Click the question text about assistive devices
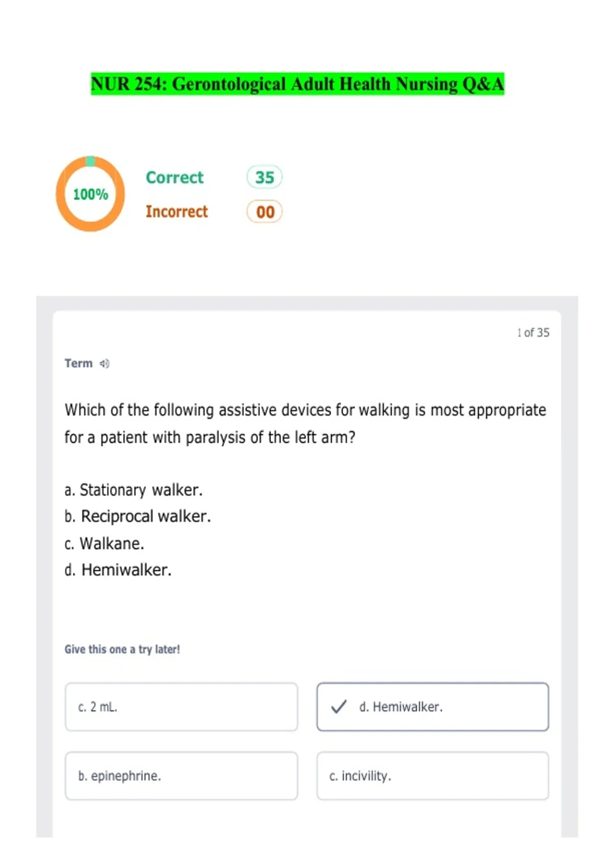This screenshot has height=868, width=613. (x=305, y=424)
